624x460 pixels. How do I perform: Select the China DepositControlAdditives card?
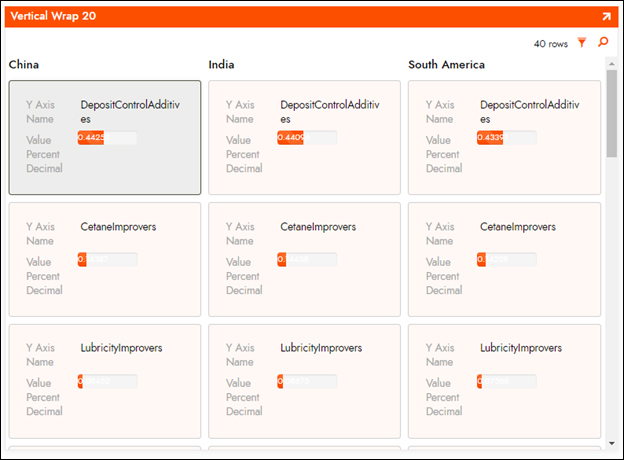click(x=105, y=138)
